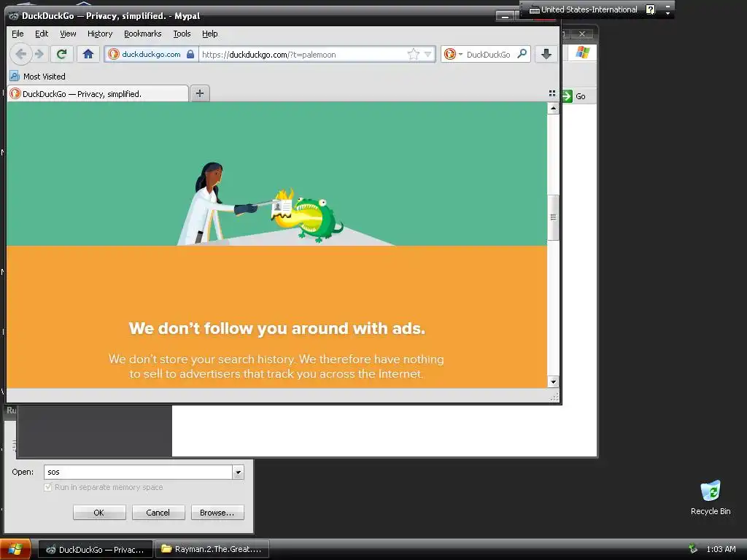Screen dimensions: 747x560
Task: Switch to the DuckDuckGo taskbar button
Action: coord(96,549)
